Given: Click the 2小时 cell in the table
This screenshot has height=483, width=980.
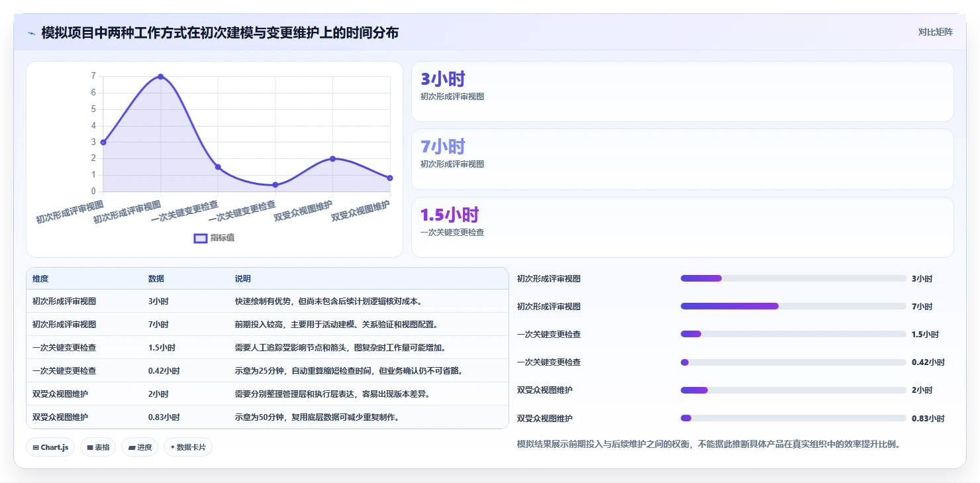Looking at the screenshot, I should tap(158, 394).
